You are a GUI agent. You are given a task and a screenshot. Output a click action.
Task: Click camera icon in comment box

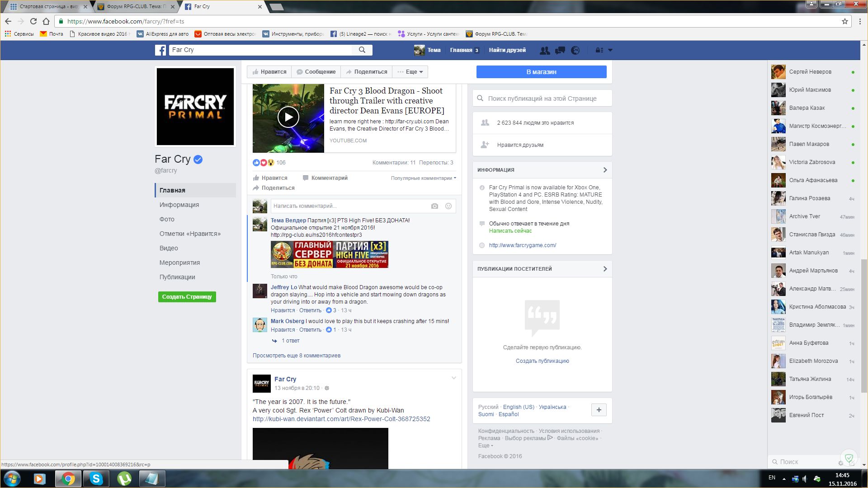pos(434,206)
